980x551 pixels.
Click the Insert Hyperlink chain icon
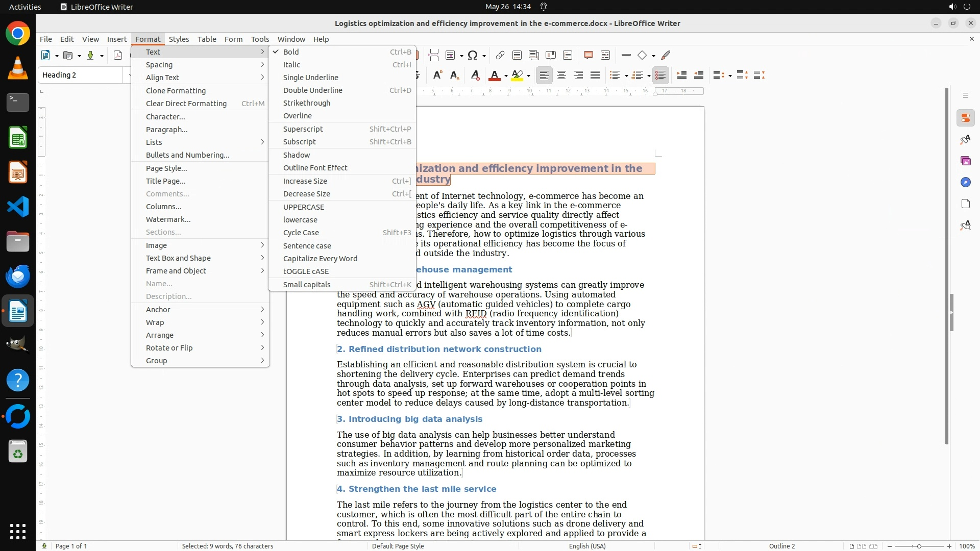point(500,55)
